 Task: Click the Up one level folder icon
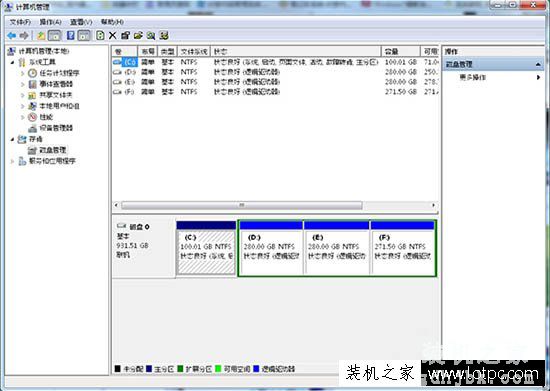tap(41, 35)
